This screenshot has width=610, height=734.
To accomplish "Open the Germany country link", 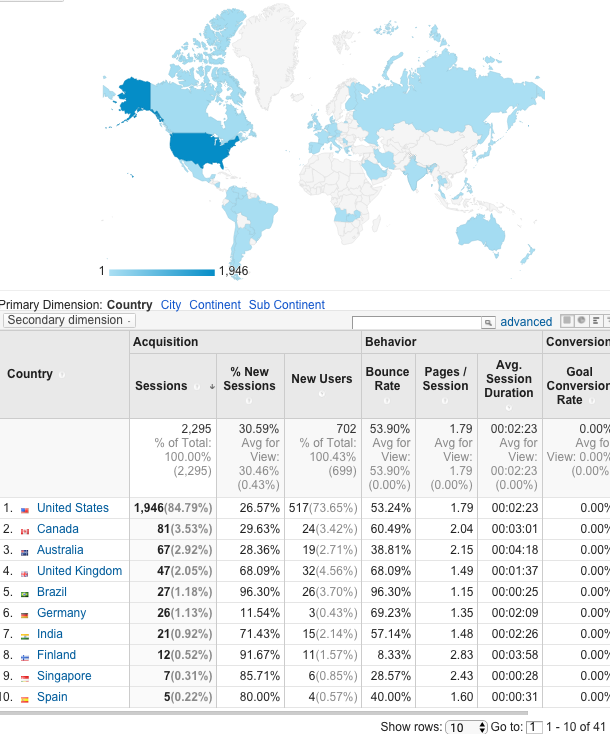I will (x=61, y=613).
